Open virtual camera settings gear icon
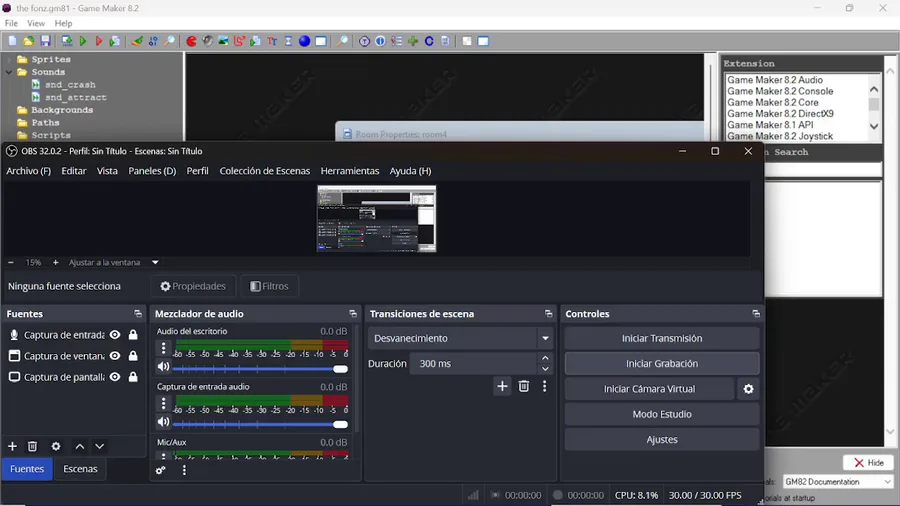Screen dimensions: 900x506 click(x=748, y=389)
